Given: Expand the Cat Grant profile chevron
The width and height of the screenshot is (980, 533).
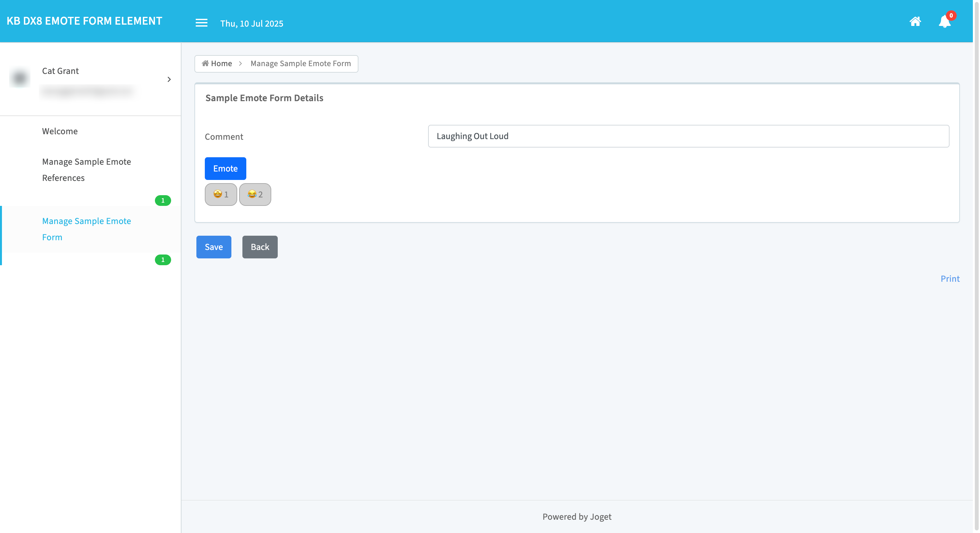Looking at the screenshot, I should pyautogui.click(x=169, y=79).
